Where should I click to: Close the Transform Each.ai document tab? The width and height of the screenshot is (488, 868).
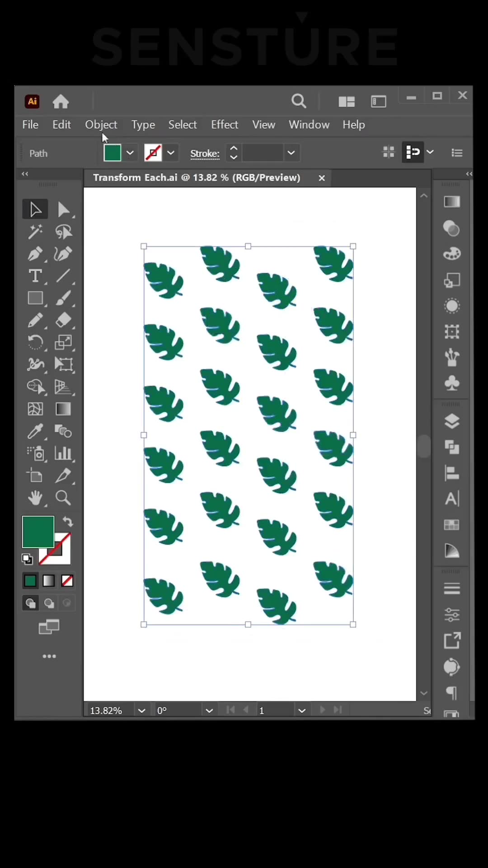point(322,178)
